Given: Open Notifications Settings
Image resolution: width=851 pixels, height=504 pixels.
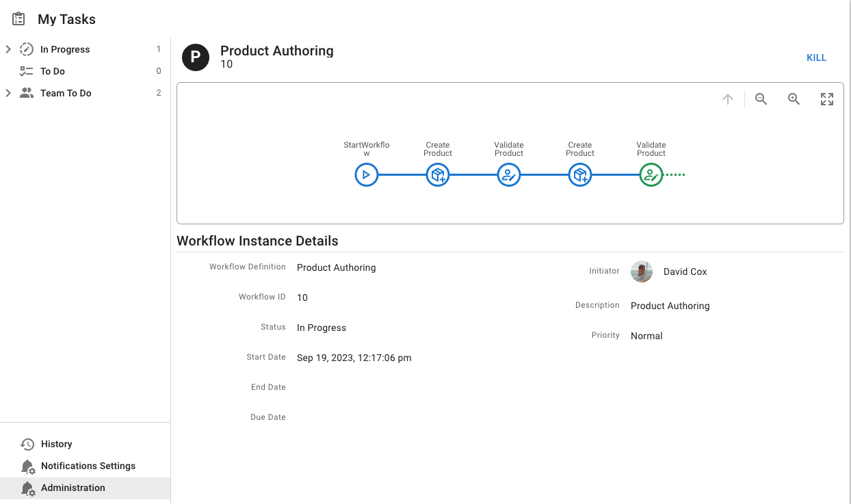Looking at the screenshot, I should point(88,466).
